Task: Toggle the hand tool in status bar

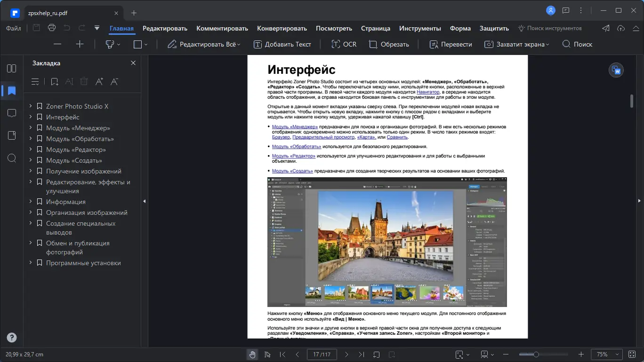Action: [x=252, y=354]
